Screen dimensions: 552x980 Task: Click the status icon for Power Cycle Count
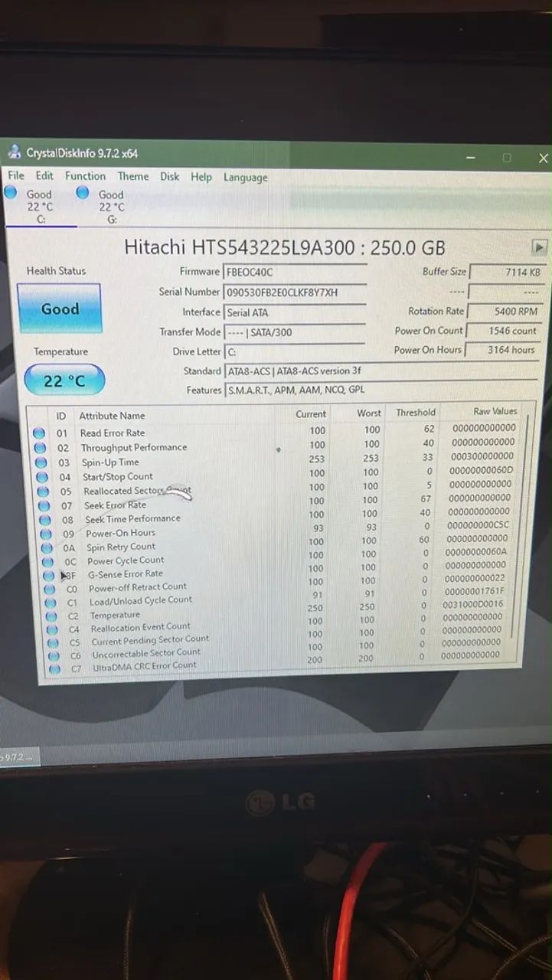coord(48,562)
